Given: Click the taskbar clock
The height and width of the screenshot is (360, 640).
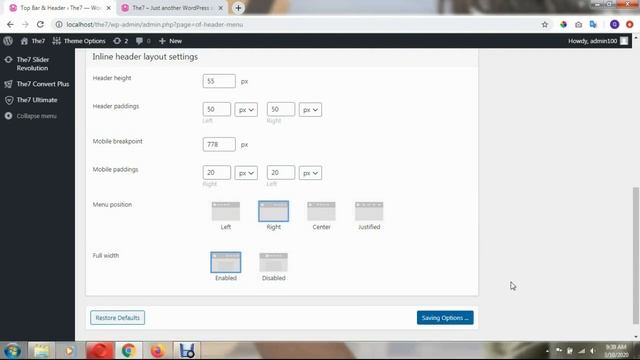Looking at the screenshot, I should pos(617,351).
